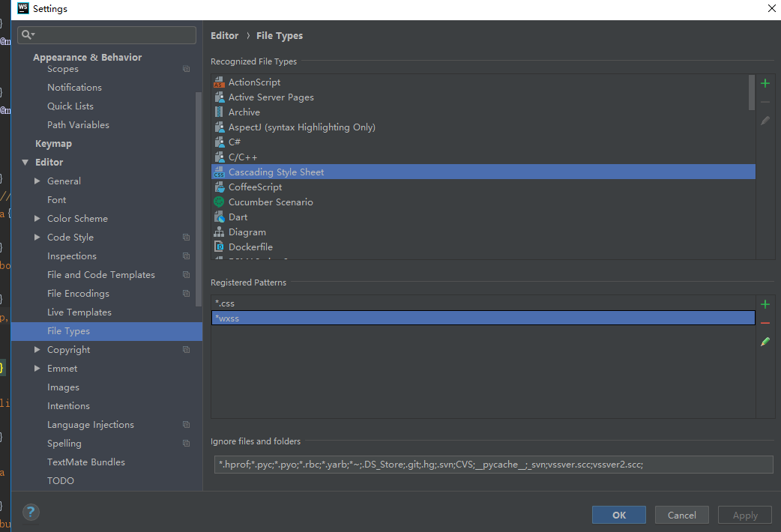Open the Intentions settings page
This screenshot has width=781, height=532.
[x=68, y=406]
